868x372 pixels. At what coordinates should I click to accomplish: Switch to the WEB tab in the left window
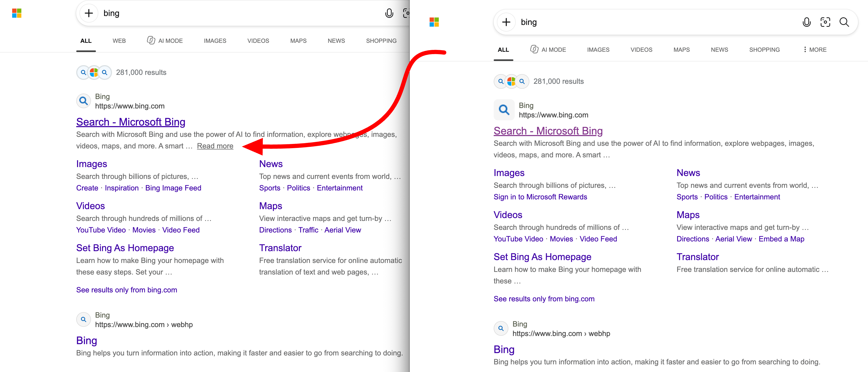tap(119, 41)
